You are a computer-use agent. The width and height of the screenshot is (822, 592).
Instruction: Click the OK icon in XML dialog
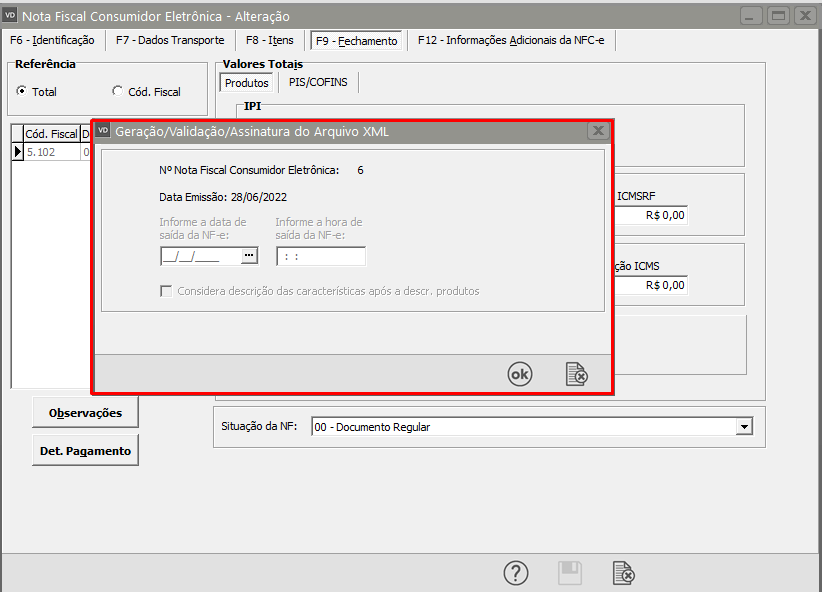520,374
